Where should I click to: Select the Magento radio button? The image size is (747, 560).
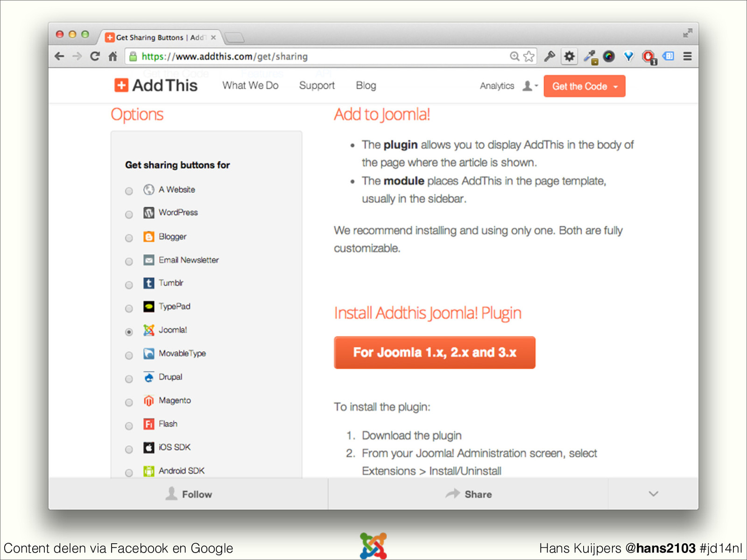pyautogui.click(x=129, y=402)
